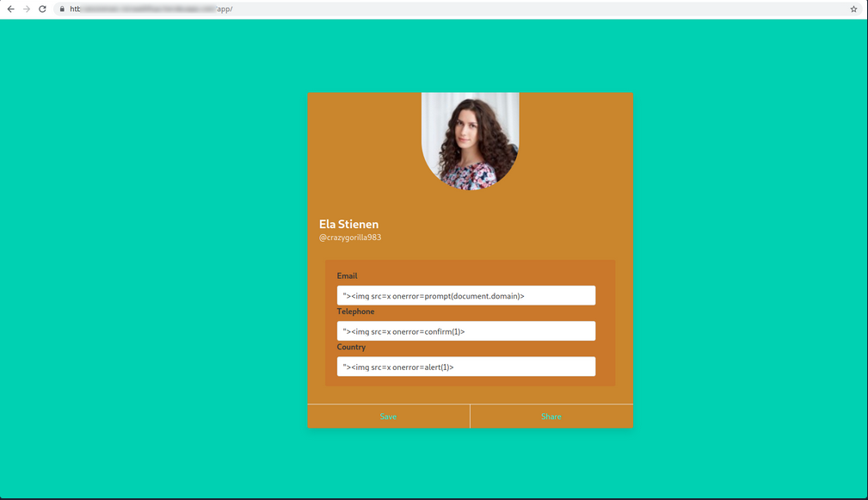Select the Telephone input field
Screen dimensions: 868x500
465,330
